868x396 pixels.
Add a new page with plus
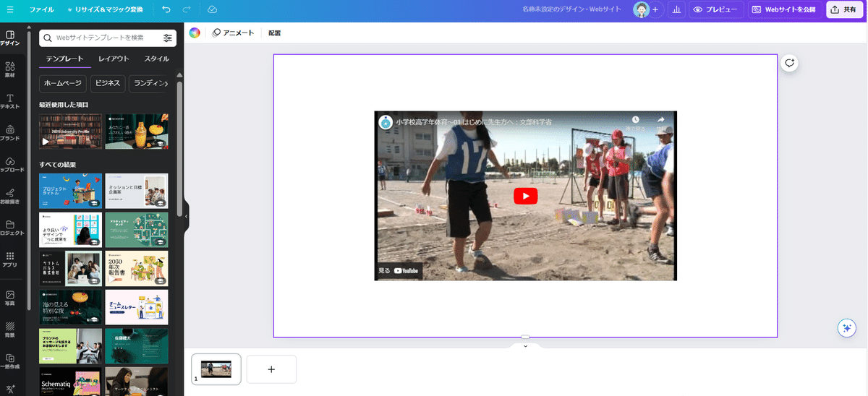pyautogui.click(x=271, y=369)
